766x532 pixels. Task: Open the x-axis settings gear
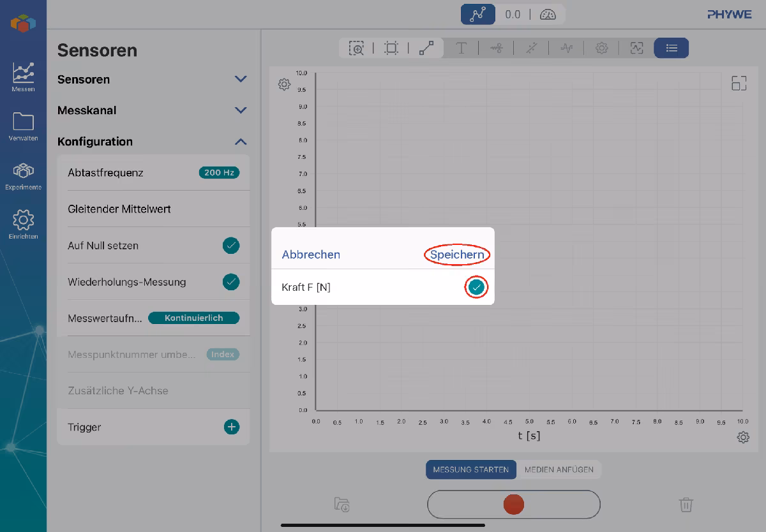pos(742,438)
